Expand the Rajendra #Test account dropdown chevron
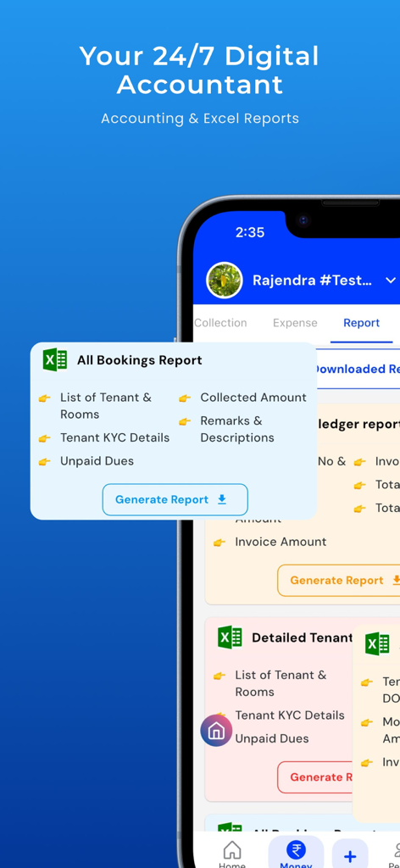The height and width of the screenshot is (868, 400). tap(390, 280)
